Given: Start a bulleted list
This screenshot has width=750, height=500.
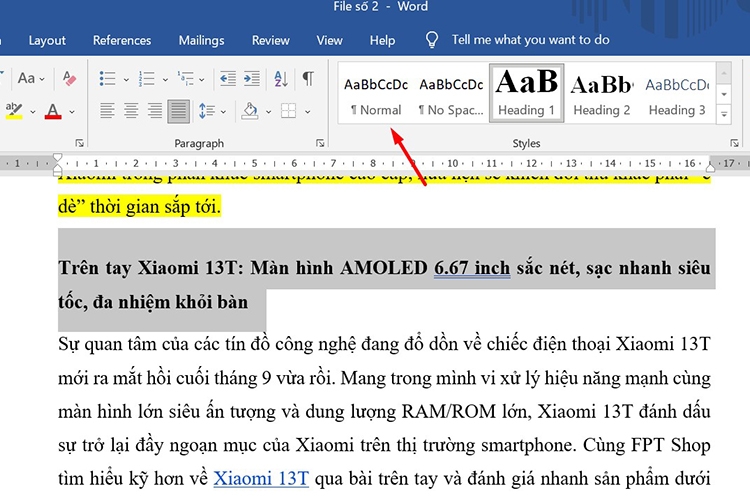Looking at the screenshot, I should tap(107, 78).
